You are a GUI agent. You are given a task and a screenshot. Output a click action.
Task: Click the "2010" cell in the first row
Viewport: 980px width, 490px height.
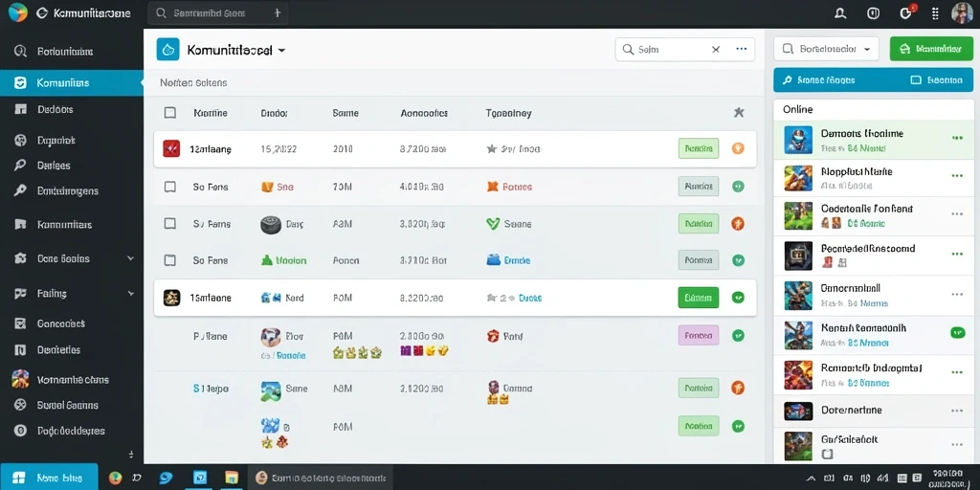pyautogui.click(x=343, y=149)
